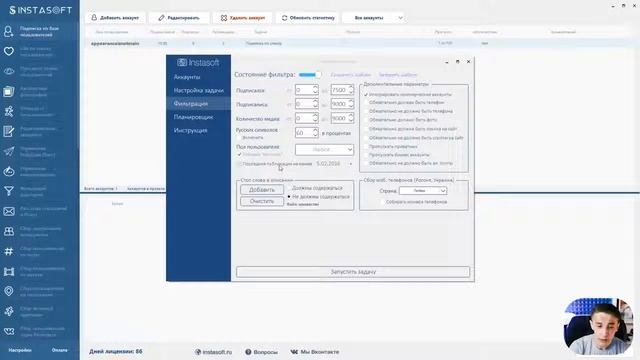The width and height of the screenshot is (640, 360).
Task: Open the last publication date picker dropdown
Action: pos(350,164)
